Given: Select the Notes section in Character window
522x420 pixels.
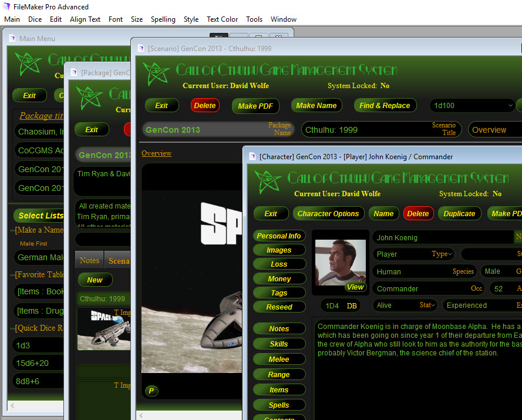Looking at the screenshot, I should point(279,328).
